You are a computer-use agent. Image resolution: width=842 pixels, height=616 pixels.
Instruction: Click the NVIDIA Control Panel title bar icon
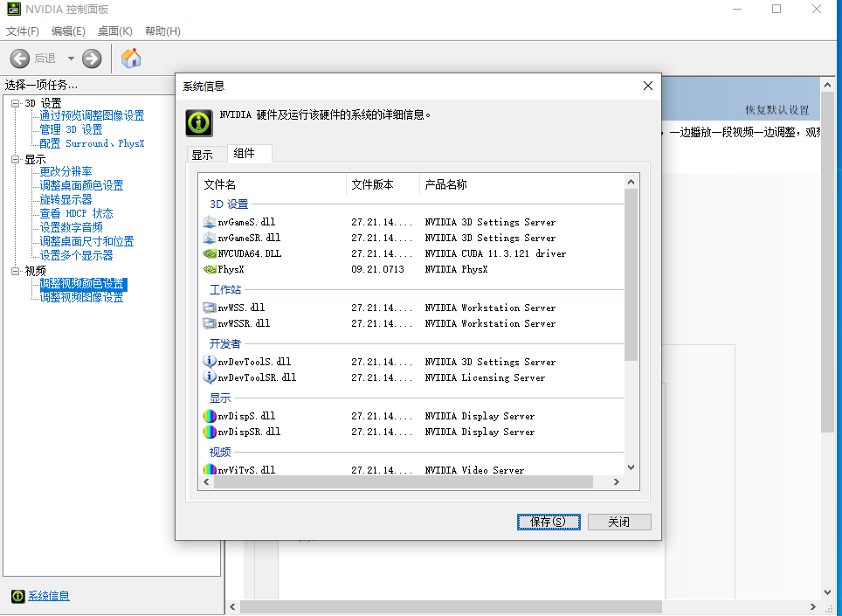point(14,9)
